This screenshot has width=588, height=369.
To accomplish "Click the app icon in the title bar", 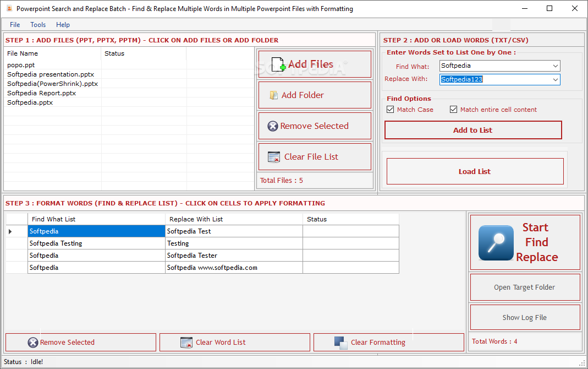I will 9,8.
